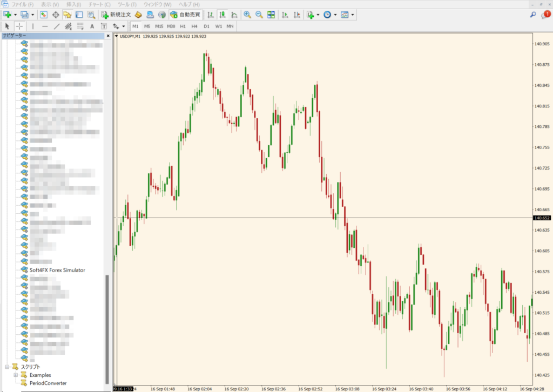The width and height of the screenshot is (553, 392).
Task: Enable line chart display mode
Action: tap(234, 15)
